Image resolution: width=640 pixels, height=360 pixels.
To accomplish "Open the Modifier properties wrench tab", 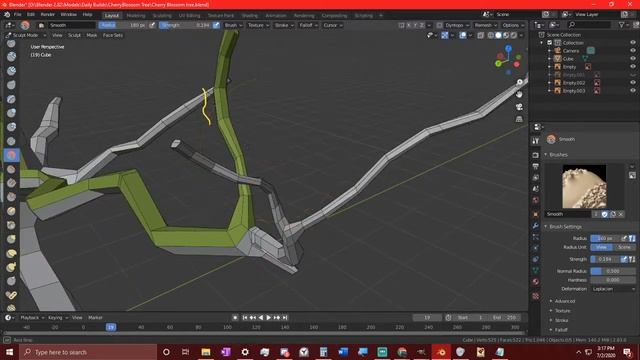I will 536,225.
